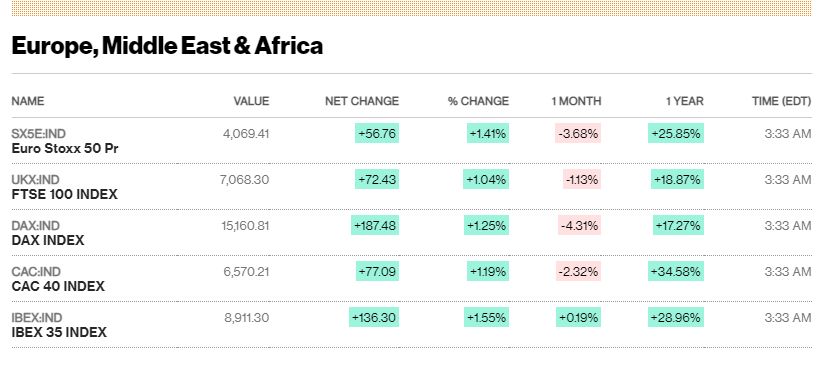Click the -4.31% one-month red badge
The image size is (831, 386).
[578, 225]
